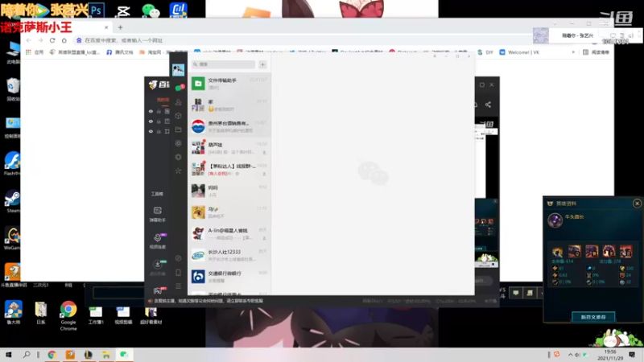Open 交通银行微银行 chat
The width and height of the screenshot is (644, 362).
(229, 276)
